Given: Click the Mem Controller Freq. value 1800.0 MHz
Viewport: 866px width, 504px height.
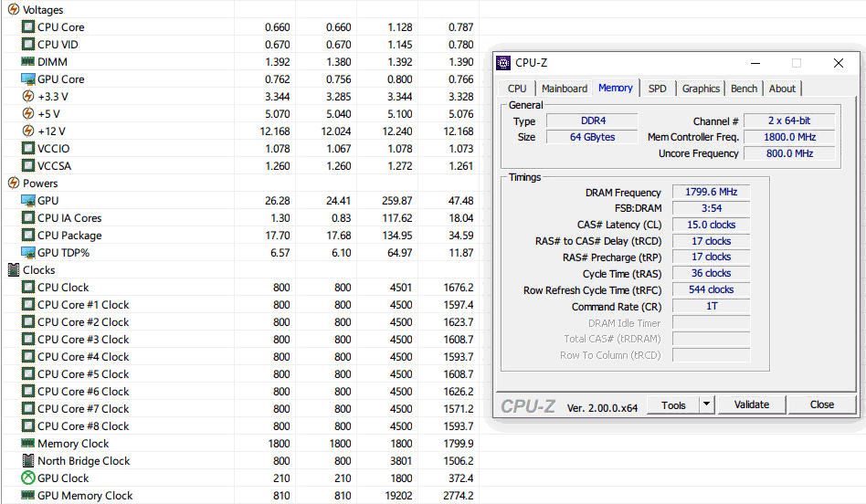Looking at the screenshot, I should tap(790, 137).
